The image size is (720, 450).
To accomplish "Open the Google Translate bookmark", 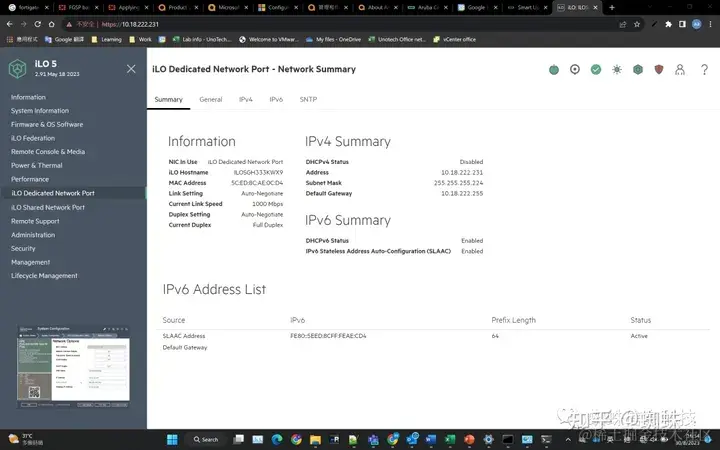I will (64, 39).
